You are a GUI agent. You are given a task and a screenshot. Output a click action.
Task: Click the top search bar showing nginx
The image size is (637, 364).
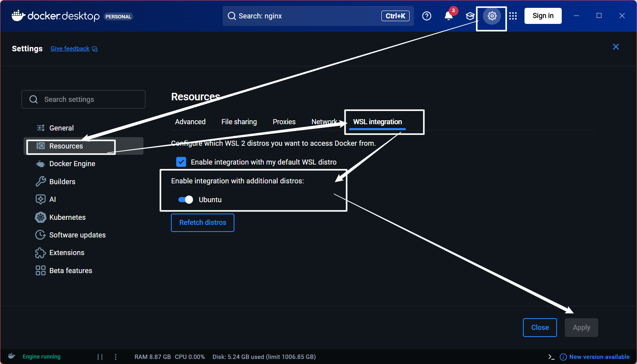coord(318,16)
